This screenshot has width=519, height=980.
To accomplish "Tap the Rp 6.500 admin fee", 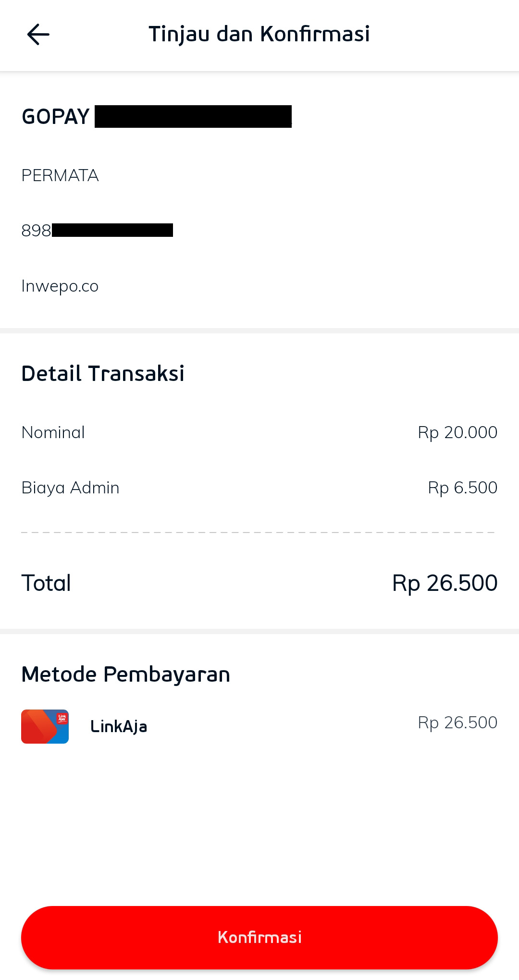I will pos(462,488).
